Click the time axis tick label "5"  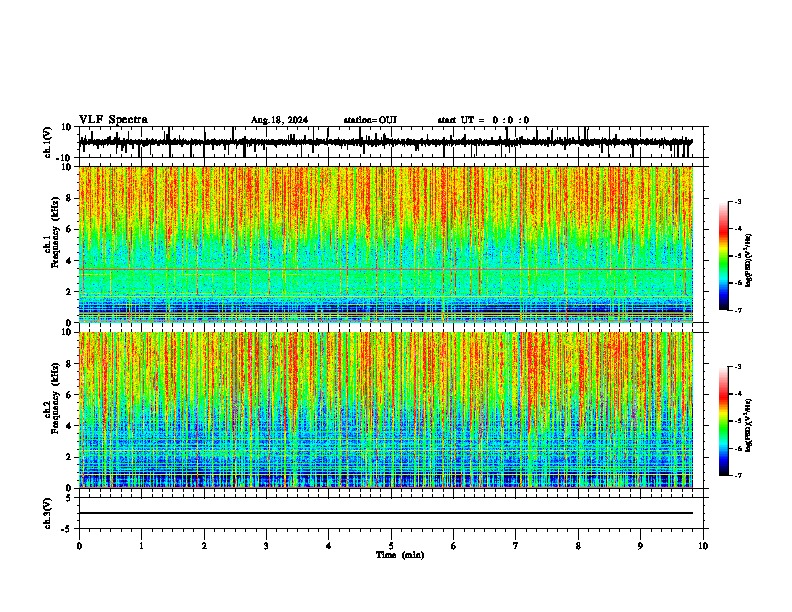point(391,546)
